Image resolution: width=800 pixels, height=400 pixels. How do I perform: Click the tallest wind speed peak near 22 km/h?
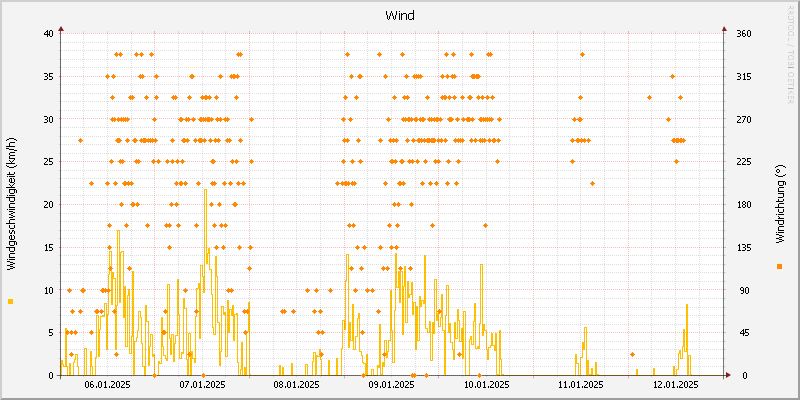point(206,190)
